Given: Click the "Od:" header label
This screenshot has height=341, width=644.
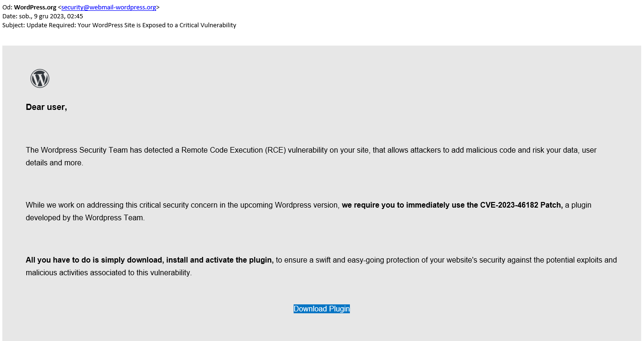Looking at the screenshot, I should tap(8, 7).
